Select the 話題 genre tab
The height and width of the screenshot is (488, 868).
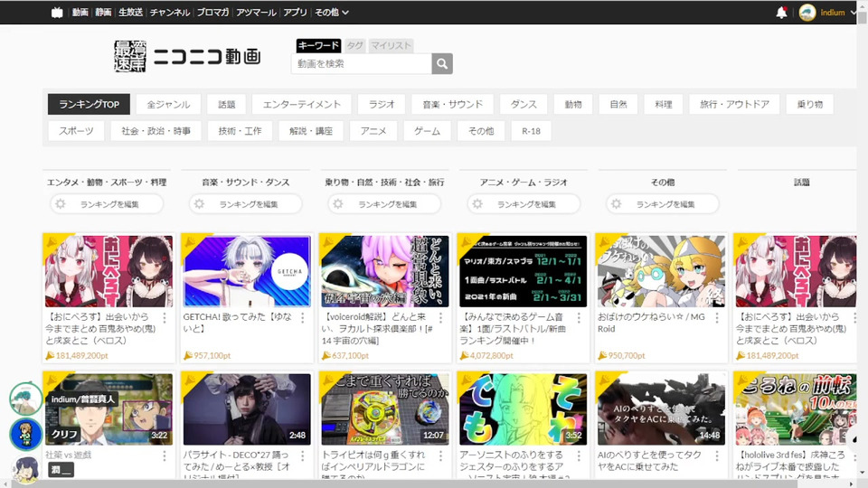point(226,104)
